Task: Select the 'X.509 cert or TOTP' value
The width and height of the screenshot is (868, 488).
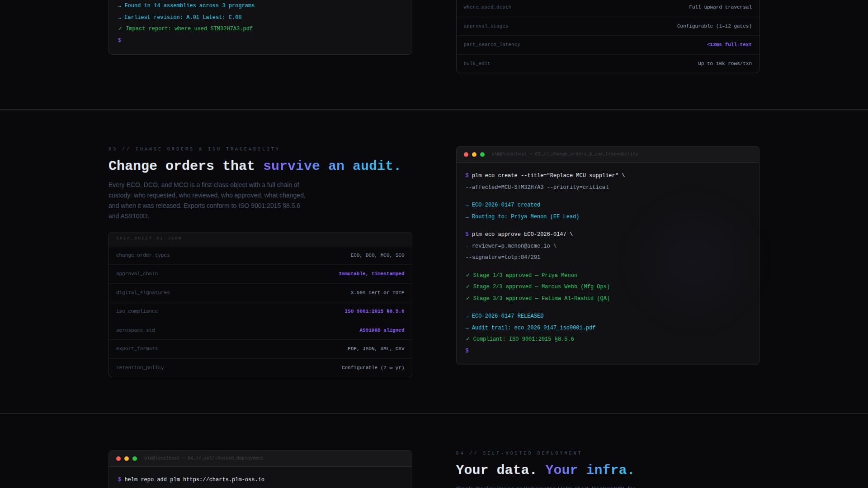Action: coord(377,293)
